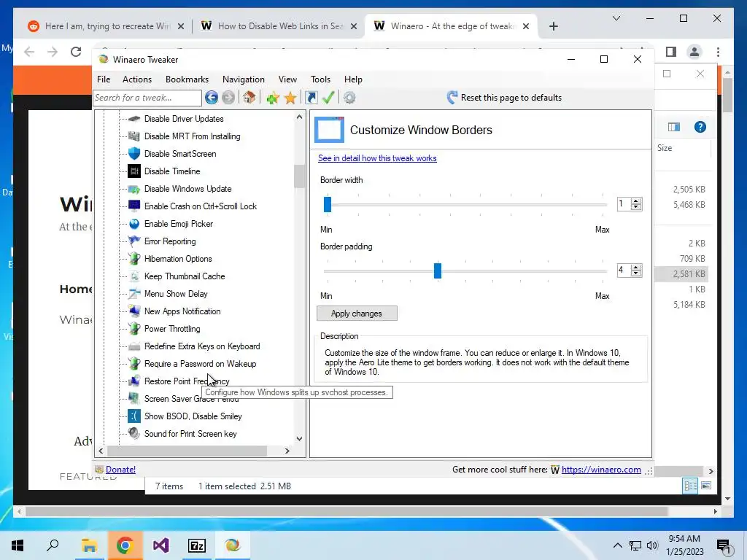This screenshot has height=560, width=747.
Task: Select Redefine Extra Keys on Keyboard item
Action: [202, 346]
